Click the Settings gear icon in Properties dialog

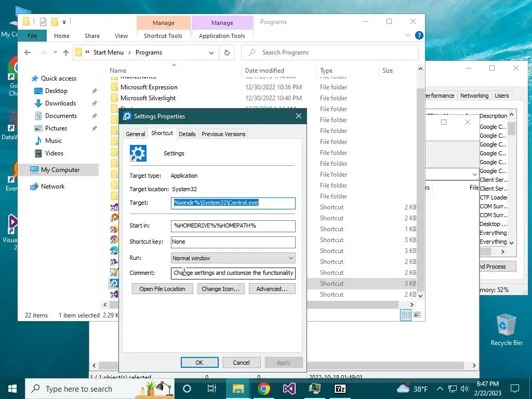click(x=138, y=153)
